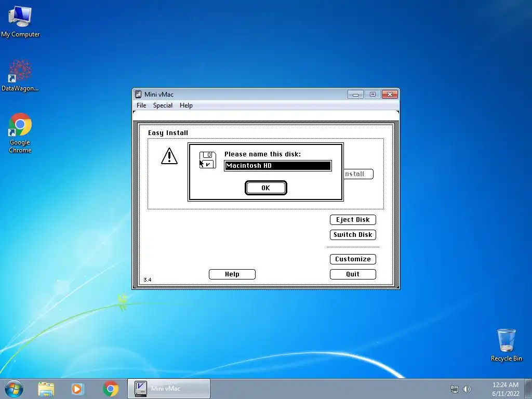Click the Switch Disk button
The width and height of the screenshot is (532, 399).
[x=353, y=235]
